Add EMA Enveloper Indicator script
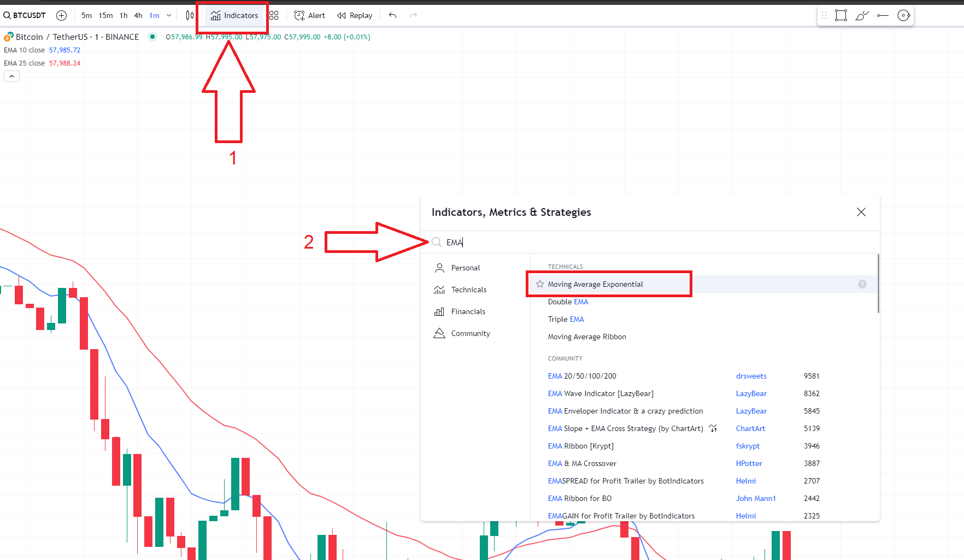This screenshot has width=964, height=560. [x=625, y=411]
